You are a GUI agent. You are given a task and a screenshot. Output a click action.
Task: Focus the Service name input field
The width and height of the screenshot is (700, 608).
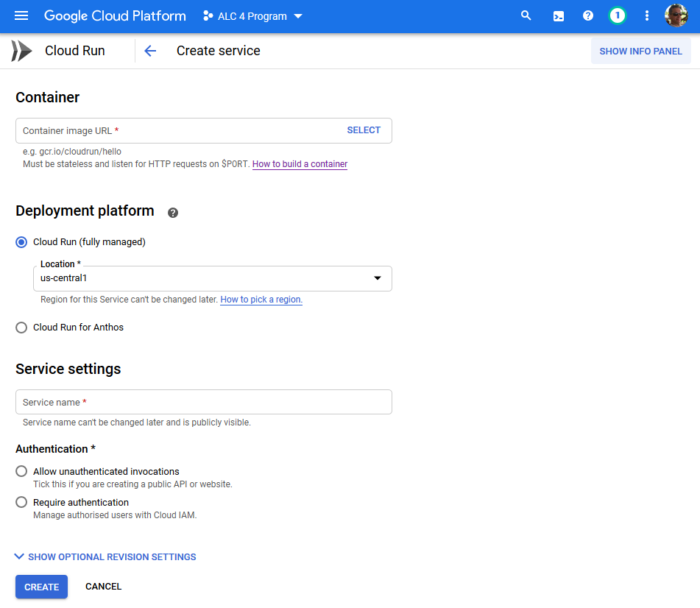click(x=204, y=402)
